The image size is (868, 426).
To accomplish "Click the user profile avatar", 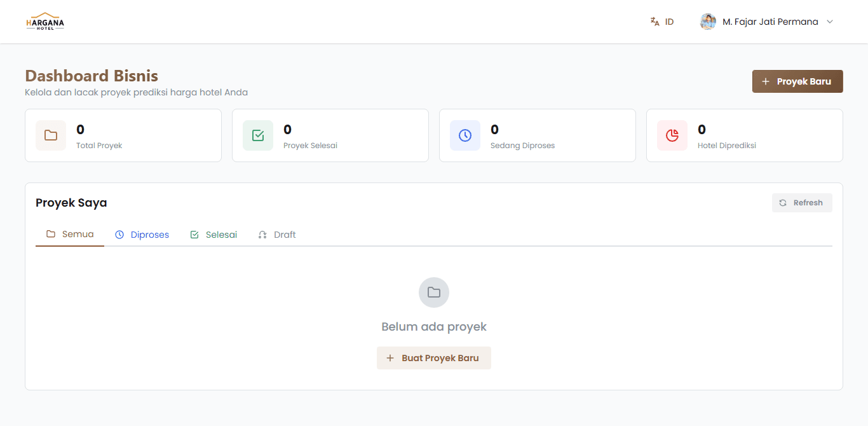I will coord(708,22).
